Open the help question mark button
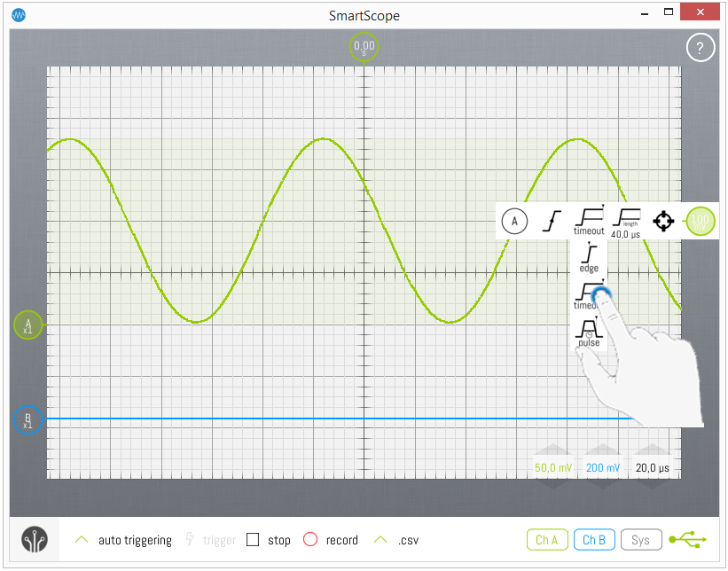Screen dimensions: 728x571 [x=700, y=48]
